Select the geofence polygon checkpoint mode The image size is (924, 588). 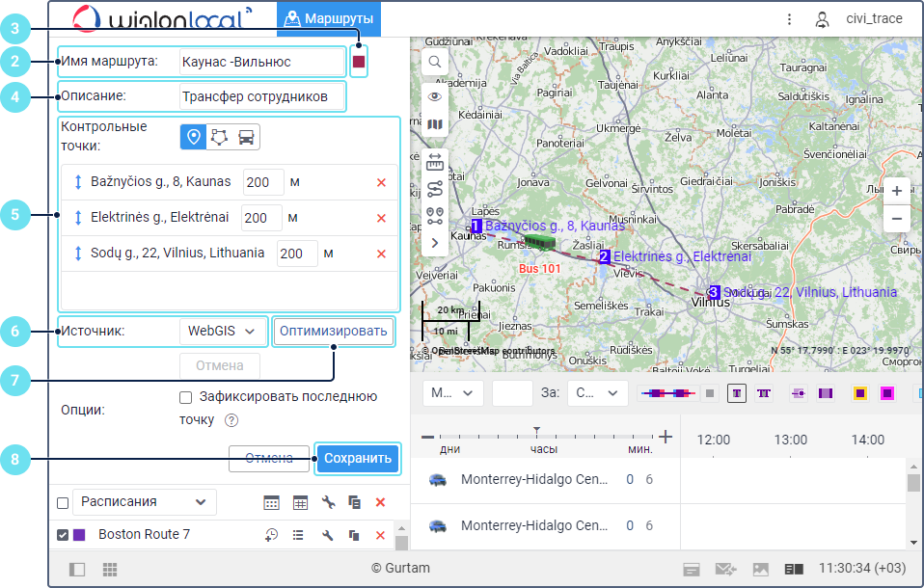click(x=220, y=137)
